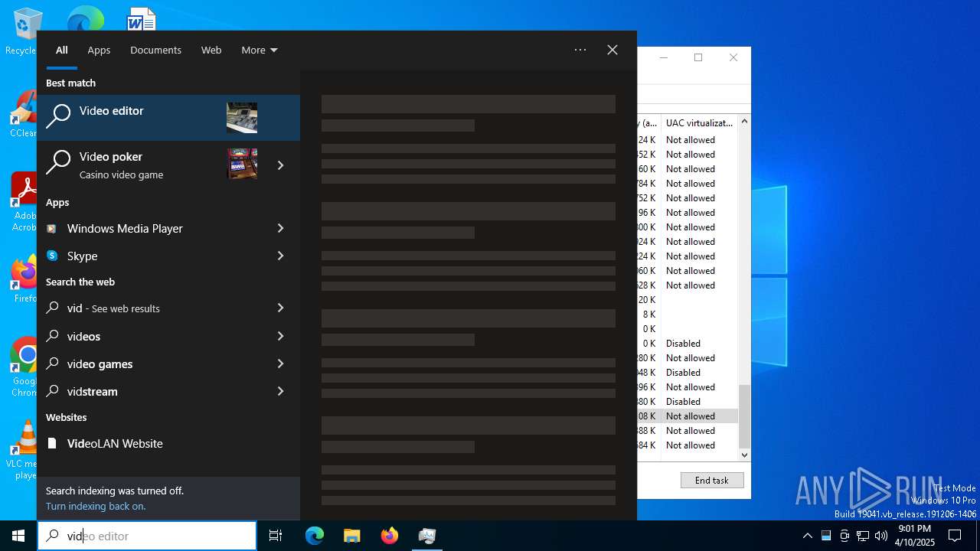Select the Video poker search suggestion

(x=149, y=165)
